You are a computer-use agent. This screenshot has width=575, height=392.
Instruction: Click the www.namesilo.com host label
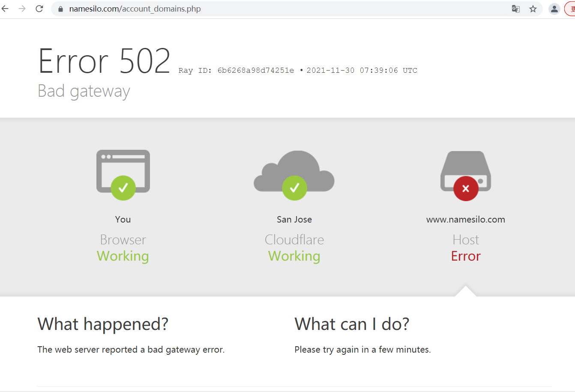466,220
